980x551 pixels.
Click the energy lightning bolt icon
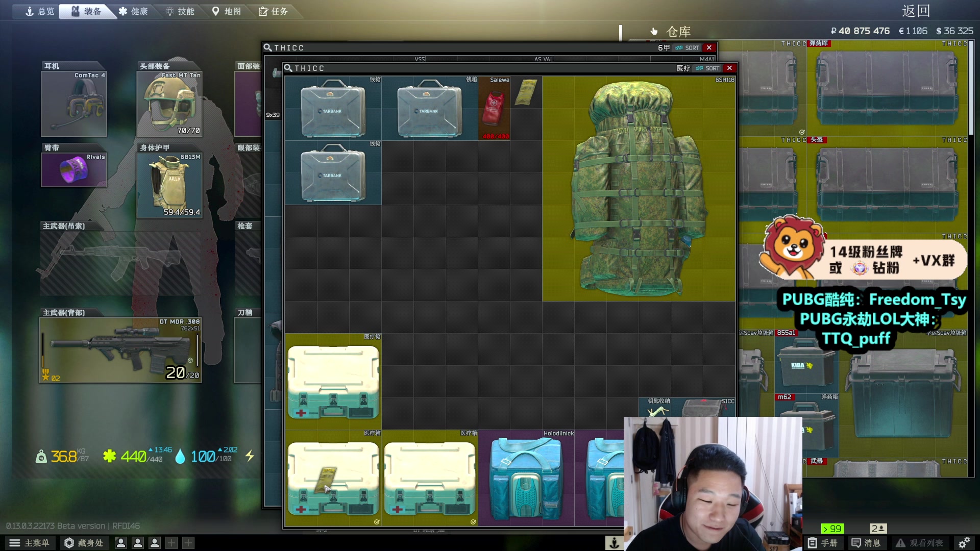(x=250, y=456)
